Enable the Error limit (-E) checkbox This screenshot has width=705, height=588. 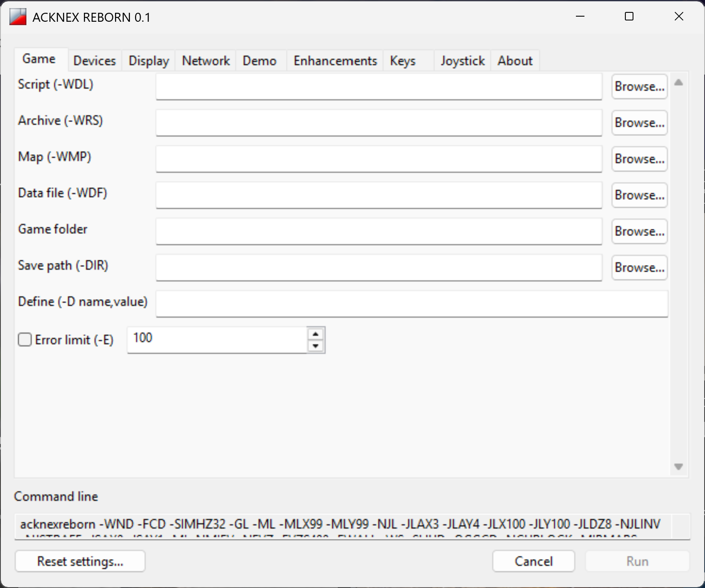pos(25,340)
